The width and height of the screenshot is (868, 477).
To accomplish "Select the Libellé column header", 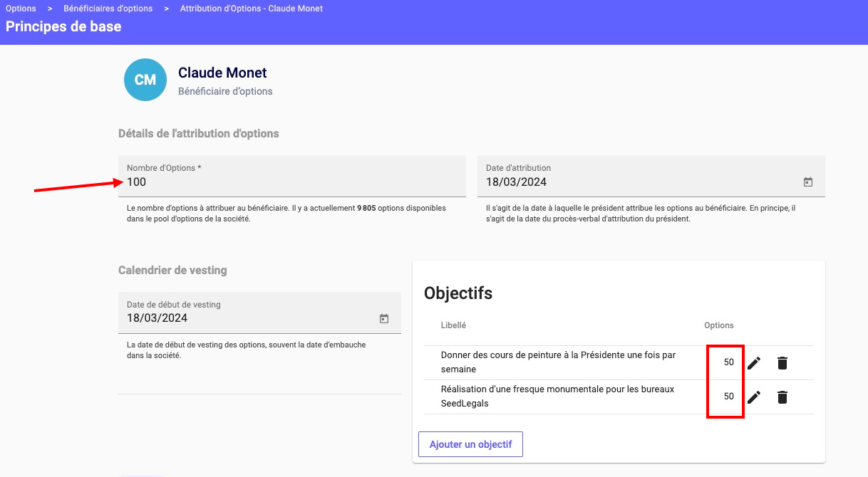I will (x=453, y=325).
